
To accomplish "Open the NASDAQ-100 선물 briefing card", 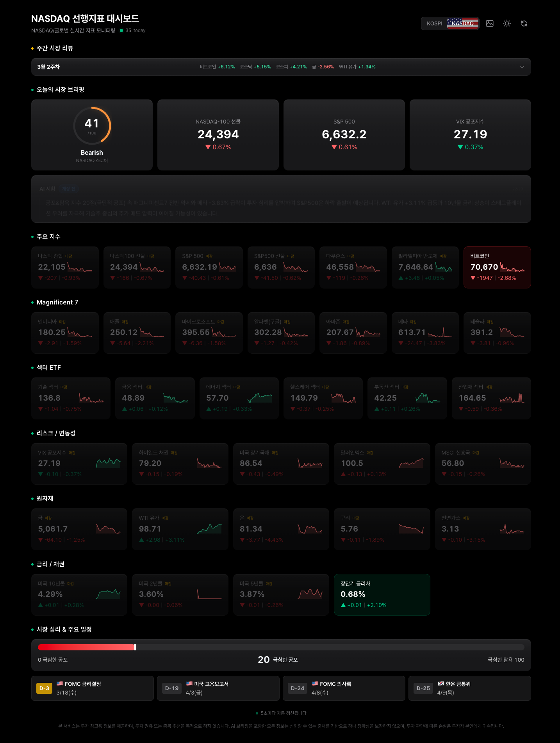I will point(218,135).
